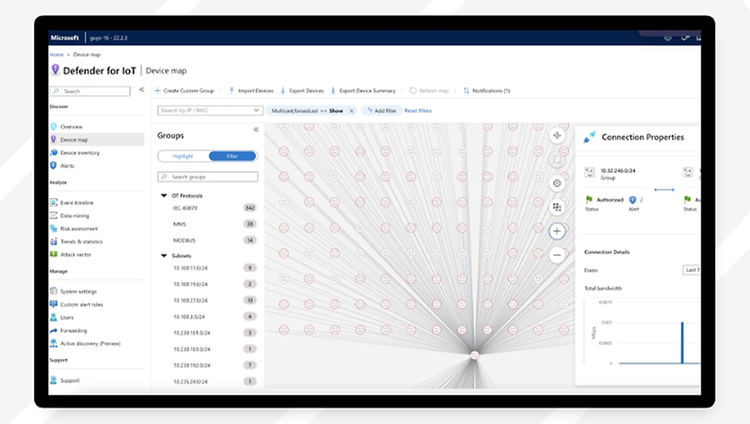Click the fit-to-screen map control icon

pyautogui.click(x=557, y=135)
